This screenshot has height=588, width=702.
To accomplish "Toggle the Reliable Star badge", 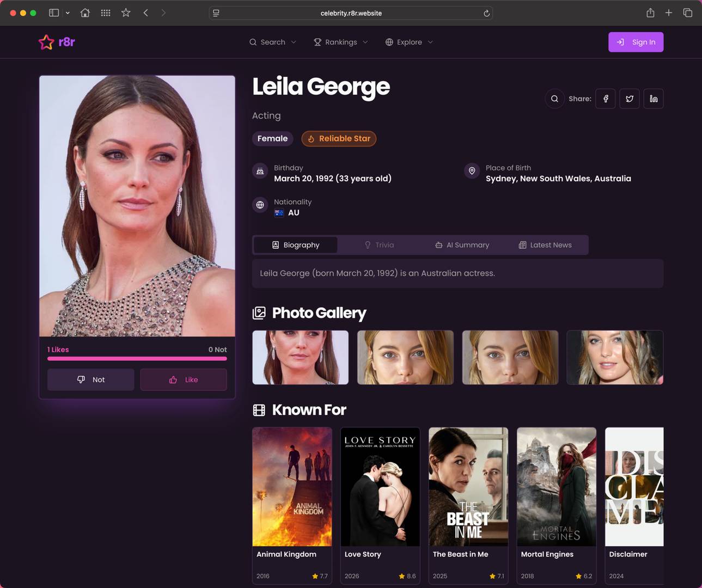I will (338, 138).
